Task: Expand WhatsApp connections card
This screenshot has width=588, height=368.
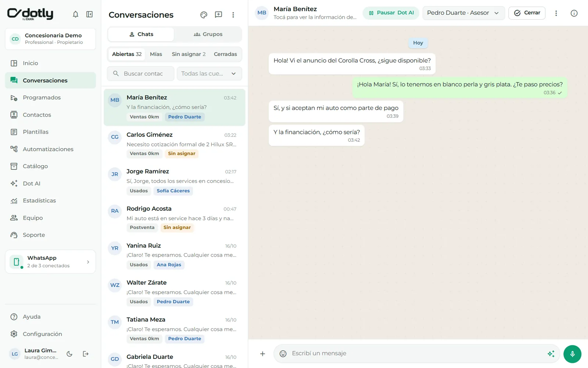Action: pyautogui.click(x=50, y=262)
